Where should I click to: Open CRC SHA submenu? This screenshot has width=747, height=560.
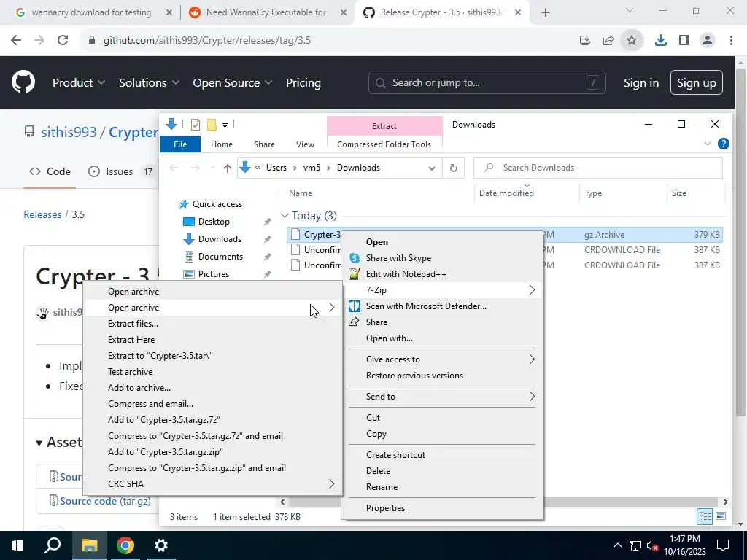pos(213,484)
